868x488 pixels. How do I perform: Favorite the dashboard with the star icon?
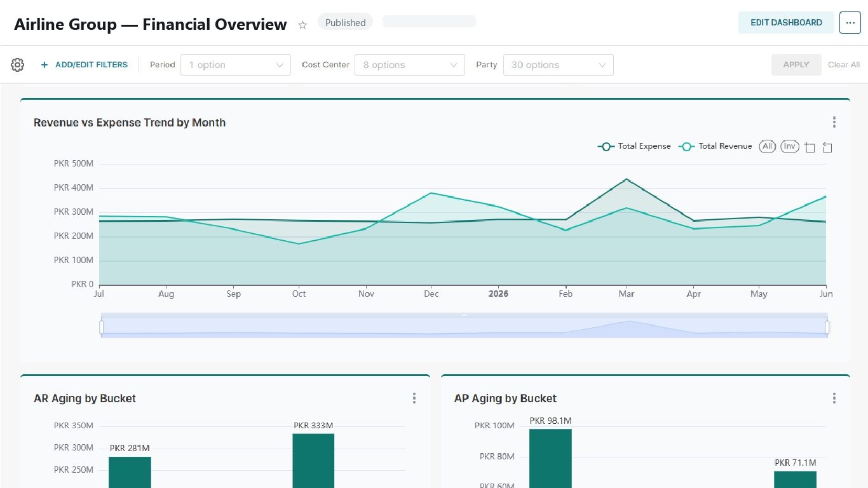pyautogui.click(x=302, y=25)
